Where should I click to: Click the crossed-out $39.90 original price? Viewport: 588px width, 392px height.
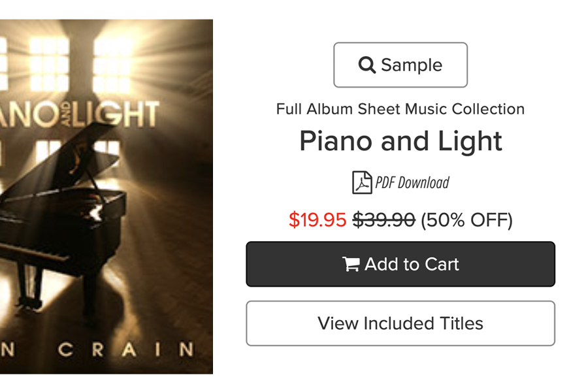coord(384,220)
